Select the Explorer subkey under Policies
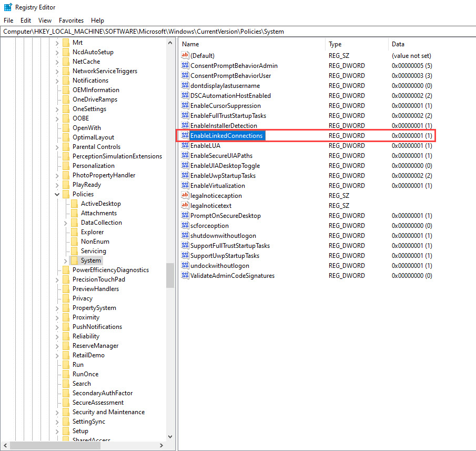 [x=92, y=232]
